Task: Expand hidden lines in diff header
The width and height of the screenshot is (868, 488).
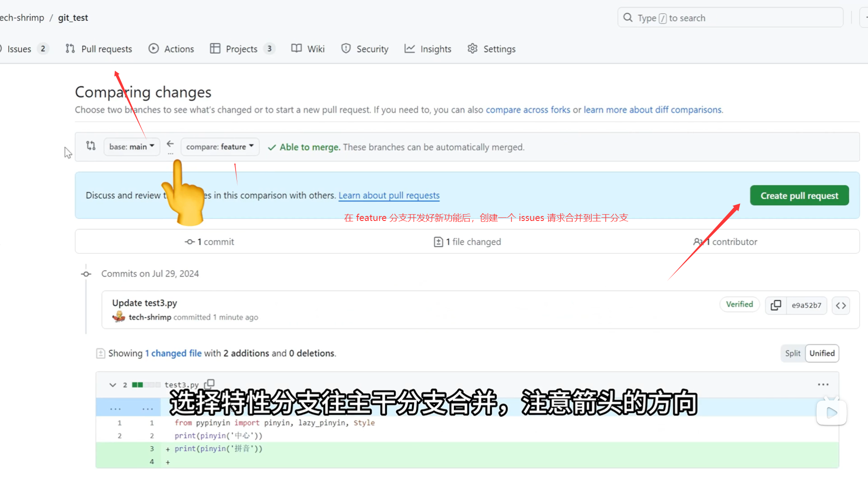Action: 115,408
